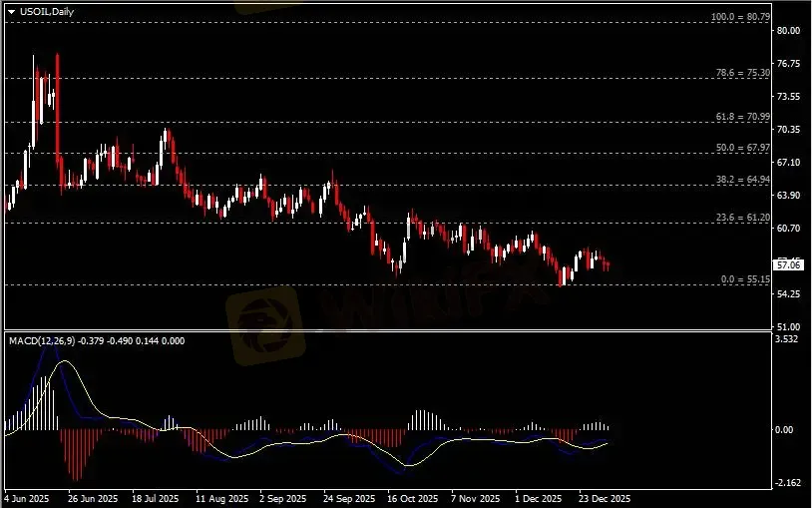Select the 18 Jul 2025 date marker
Viewport: 812px width, 508px height.
(x=155, y=496)
